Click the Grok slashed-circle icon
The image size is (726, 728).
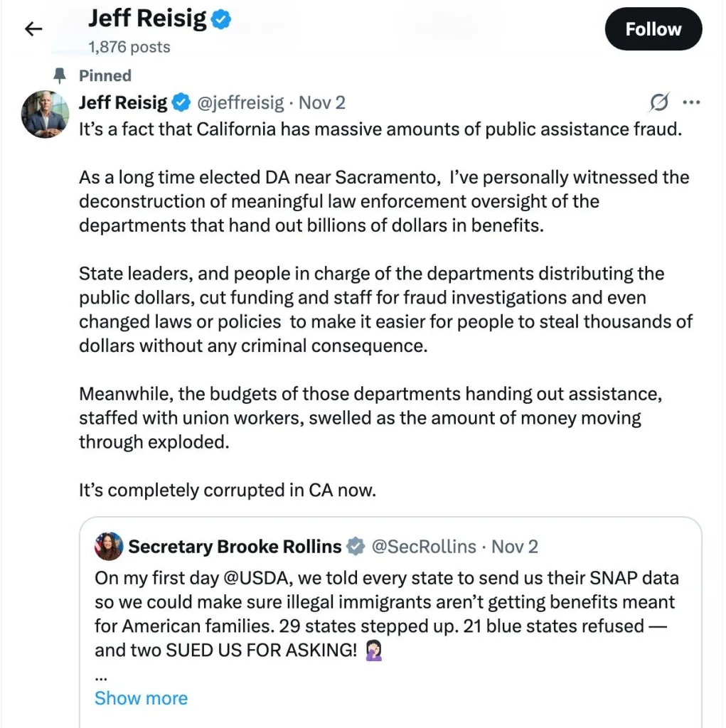659,103
